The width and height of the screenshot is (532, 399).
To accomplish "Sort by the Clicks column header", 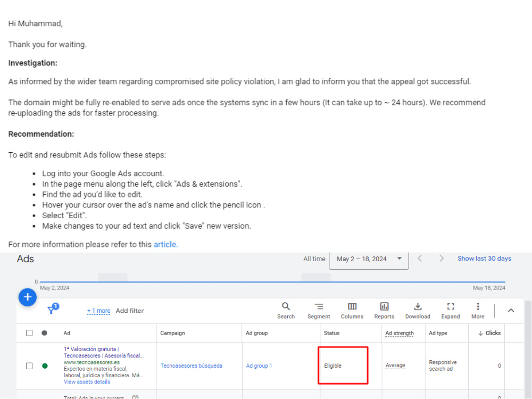I will (x=489, y=333).
